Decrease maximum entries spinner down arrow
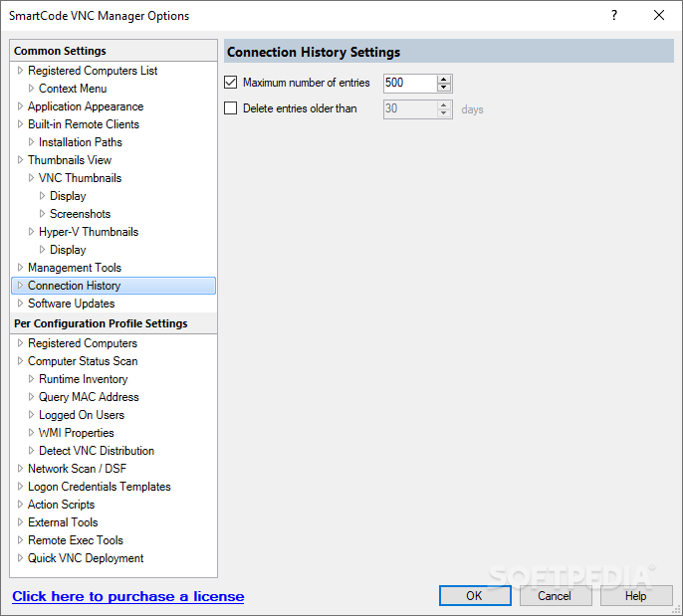The image size is (683, 616). [x=443, y=87]
